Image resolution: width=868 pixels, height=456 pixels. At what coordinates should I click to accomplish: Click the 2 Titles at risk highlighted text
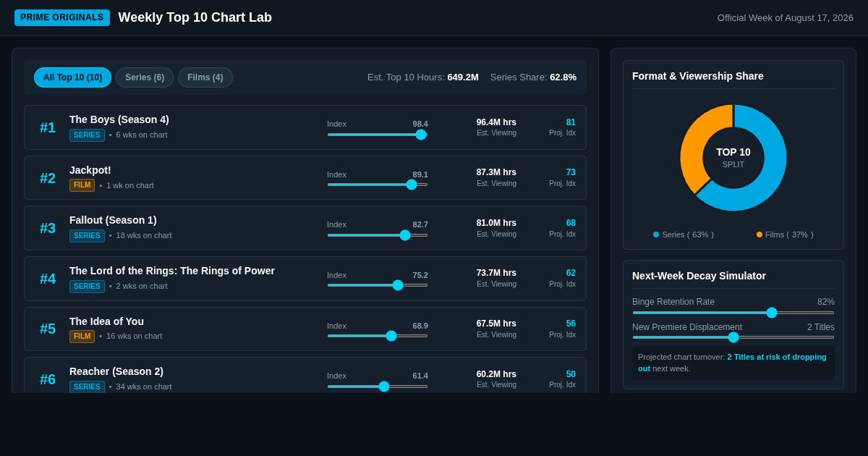(x=777, y=357)
